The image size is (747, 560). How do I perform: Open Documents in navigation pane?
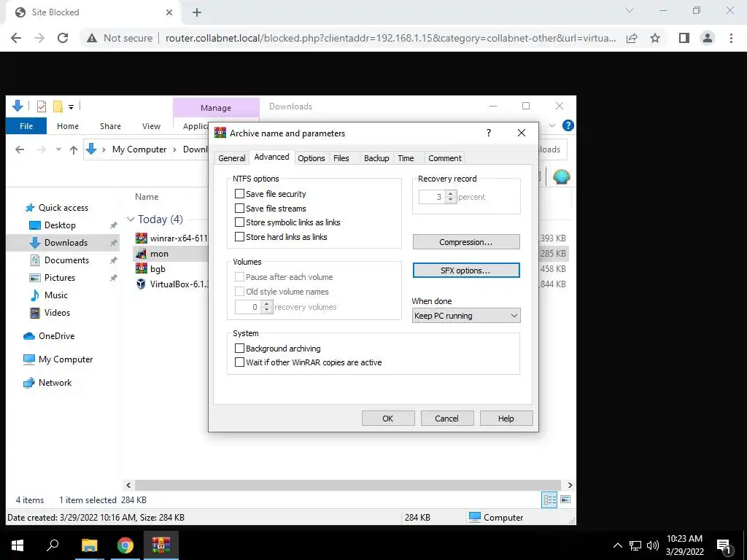(66, 260)
